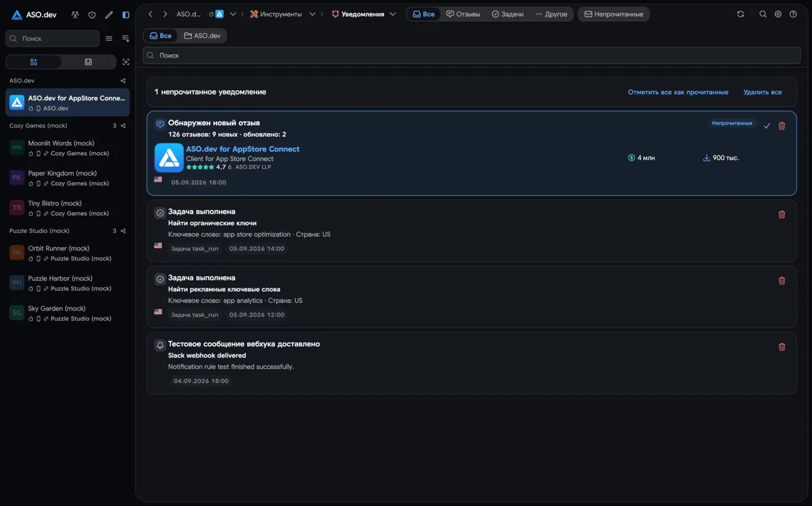Click the sort apps icon
The height and width of the screenshot is (506, 812).
tap(126, 38)
